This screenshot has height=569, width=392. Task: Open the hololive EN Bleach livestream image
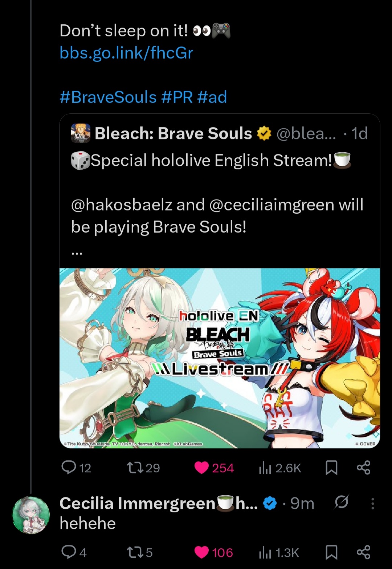tap(220, 358)
